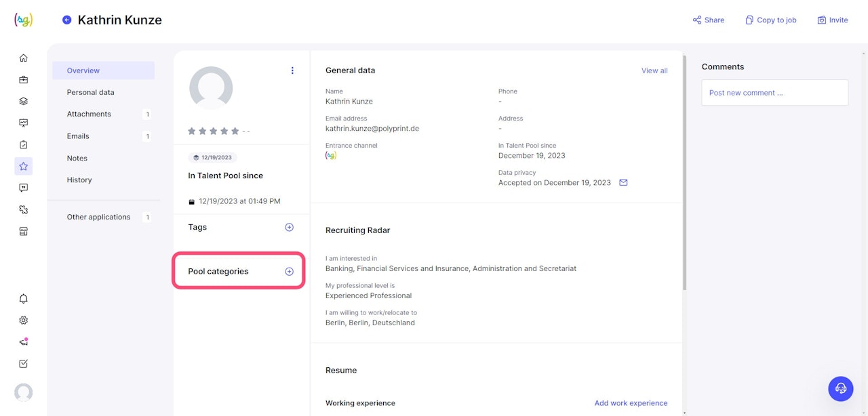
Task: Focus the Post new comment field
Action: 774,93
